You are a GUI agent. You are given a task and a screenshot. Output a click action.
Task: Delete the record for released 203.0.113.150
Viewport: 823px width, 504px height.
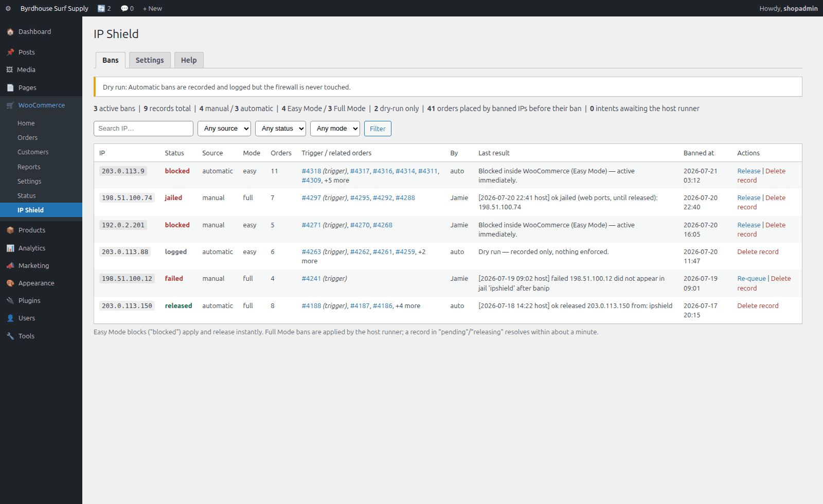coord(758,306)
